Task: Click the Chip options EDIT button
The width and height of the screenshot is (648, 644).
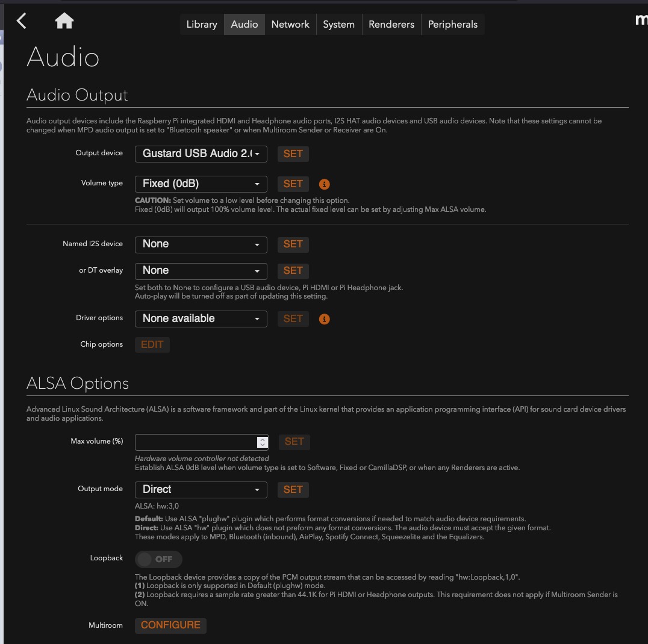Action: pyautogui.click(x=152, y=344)
